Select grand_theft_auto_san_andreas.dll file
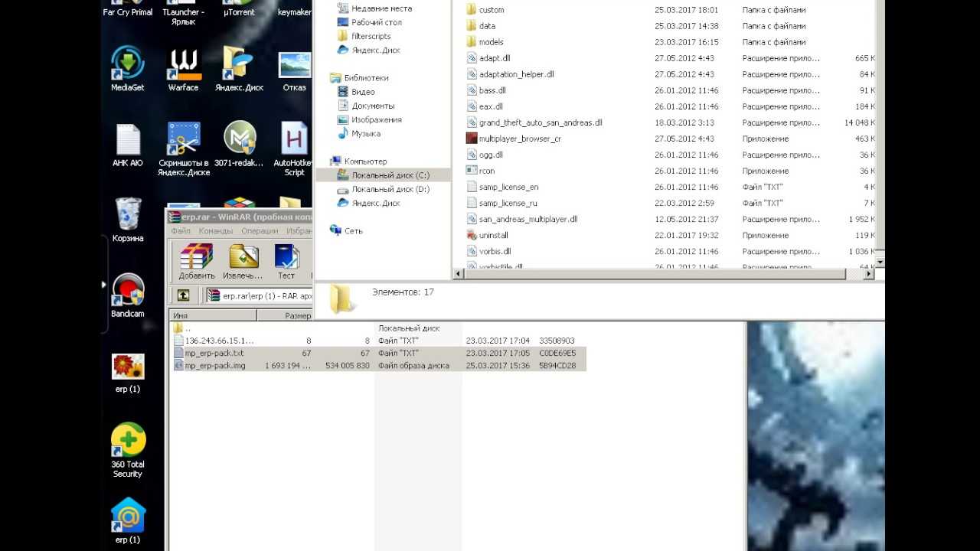980x551 pixels. (534, 122)
